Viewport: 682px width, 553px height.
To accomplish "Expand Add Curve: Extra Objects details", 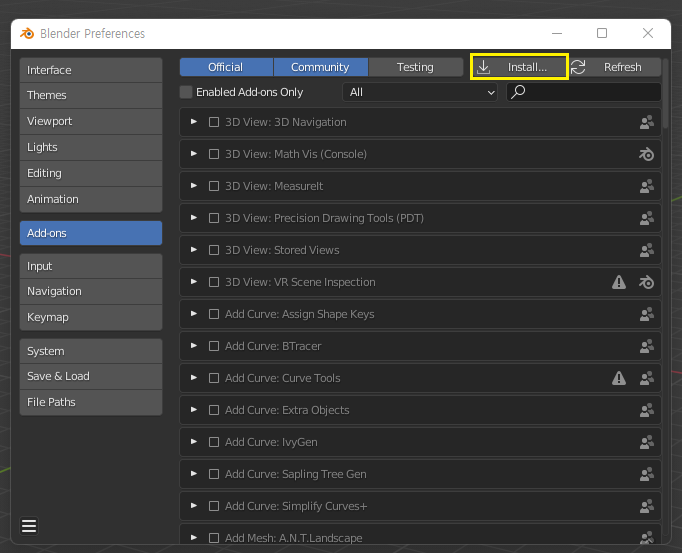I will click(194, 409).
